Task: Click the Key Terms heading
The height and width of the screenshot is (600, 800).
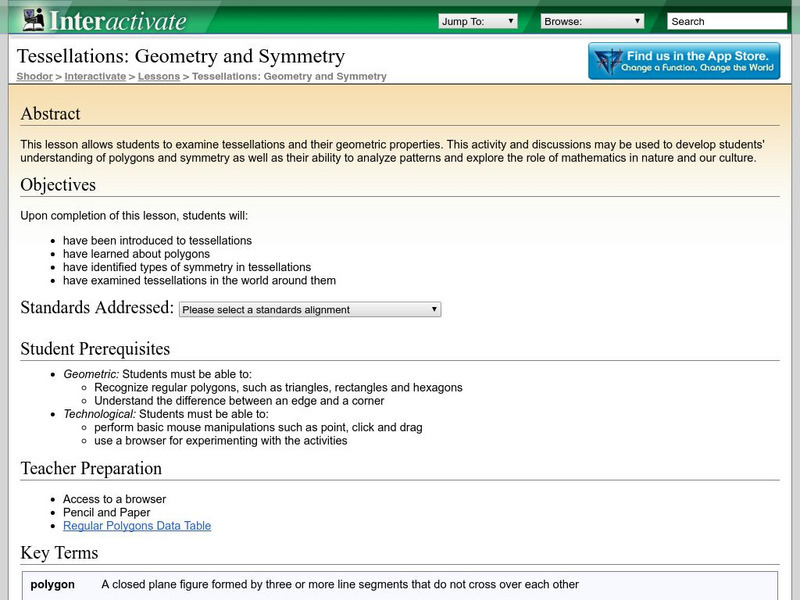Action: [x=59, y=553]
